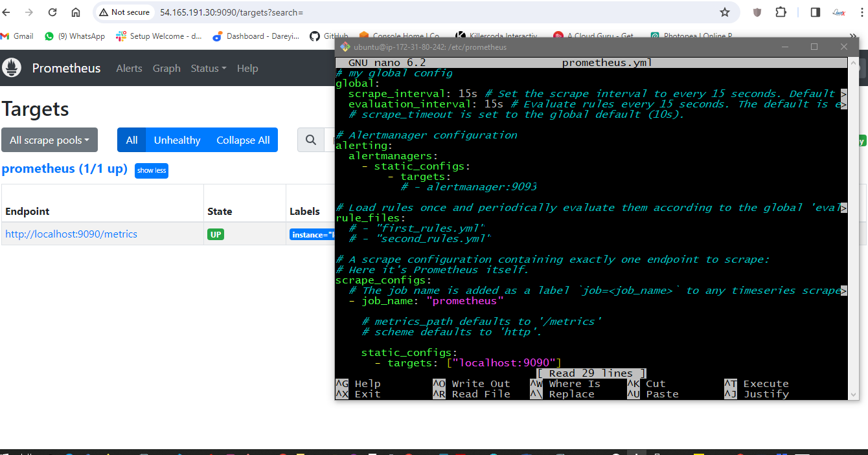Click the browser address bar URL
The width and height of the screenshot is (868, 455).
(x=231, y=12)
